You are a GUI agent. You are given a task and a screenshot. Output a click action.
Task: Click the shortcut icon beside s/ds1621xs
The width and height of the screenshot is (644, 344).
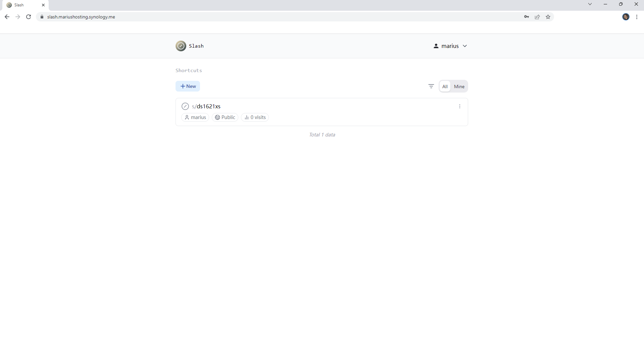tap(185, 106)
